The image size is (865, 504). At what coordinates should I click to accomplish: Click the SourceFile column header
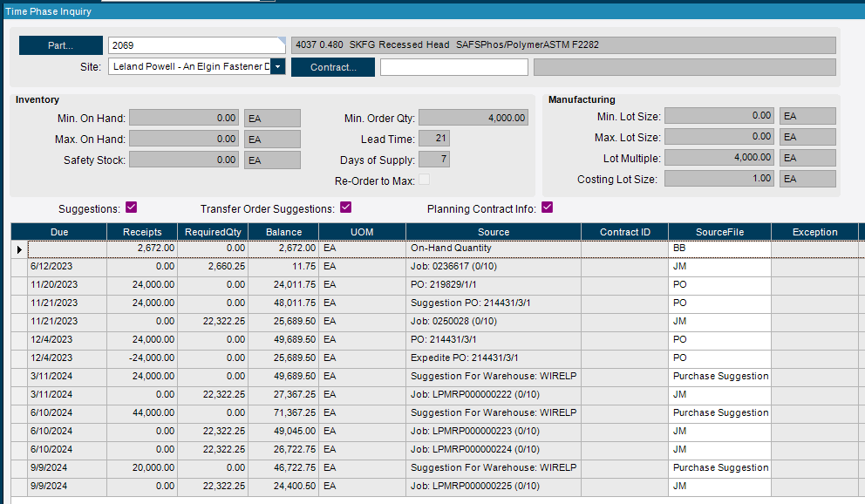(719, 232)
